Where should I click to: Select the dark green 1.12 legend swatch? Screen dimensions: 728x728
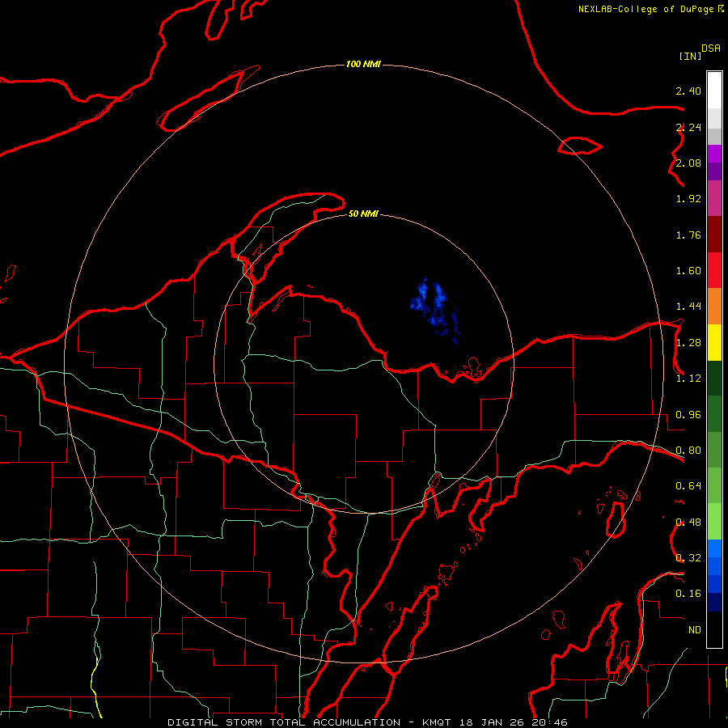pyautogui.click(x=714, y=379)
